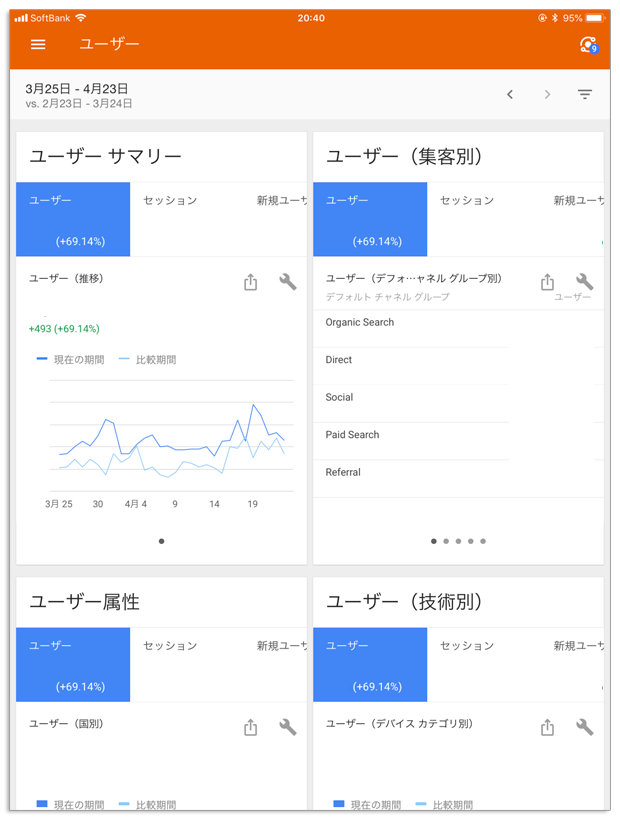Image resolution: width=620 pixels, height=820 pixels.
Task: Open wrench settings for ユーザー（推移）
Action: click(x=288, y=282)
